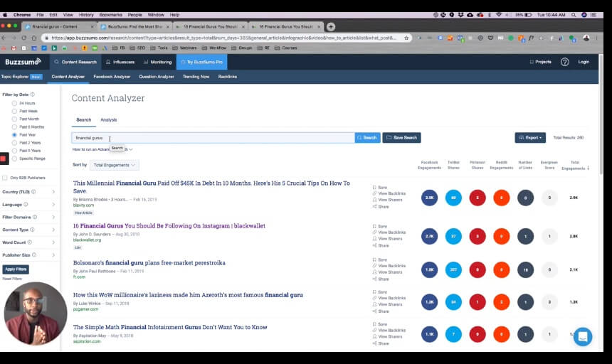Go to Question Analyzer
Image resolution: width=612 pixels, height=364 pixels.
click(x=157, y=77)
